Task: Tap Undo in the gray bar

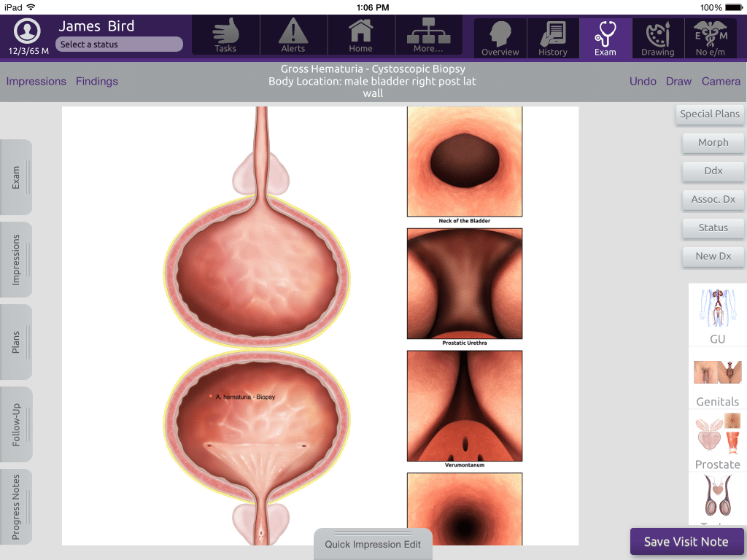Action: pyautogui.click(x=643, y=82)
